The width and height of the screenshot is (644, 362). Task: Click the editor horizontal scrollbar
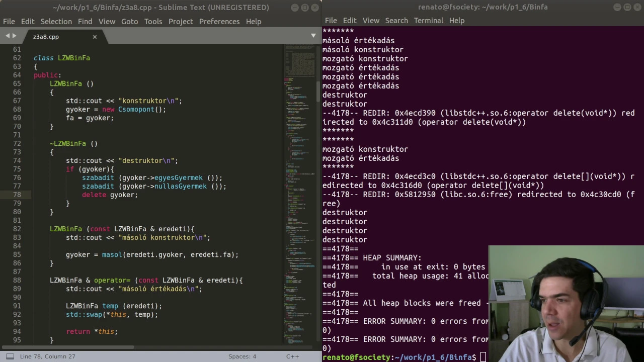point(68,347)
